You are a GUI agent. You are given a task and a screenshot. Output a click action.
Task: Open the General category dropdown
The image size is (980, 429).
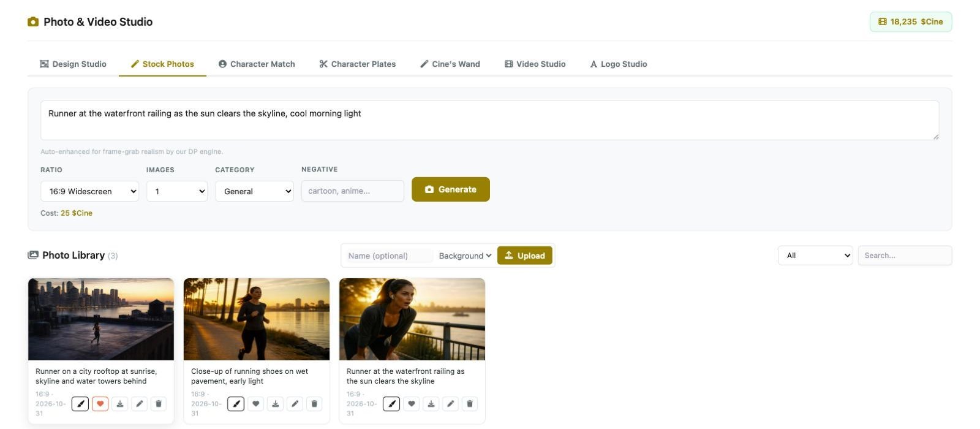[x=254, y=191]
